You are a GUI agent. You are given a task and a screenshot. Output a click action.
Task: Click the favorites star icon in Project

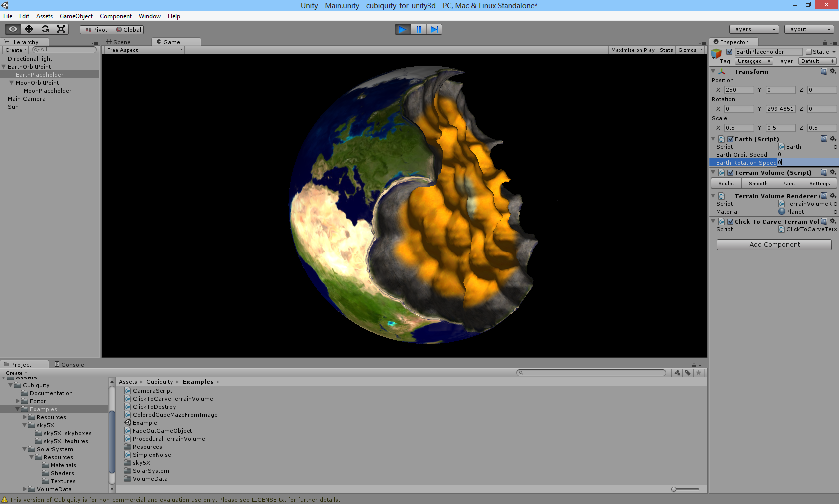699,373
